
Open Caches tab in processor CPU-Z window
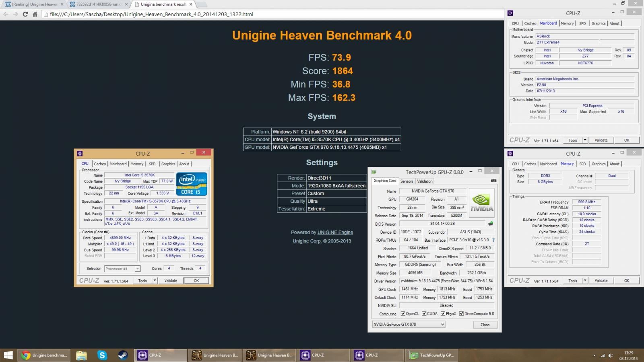tap(100, 164)
